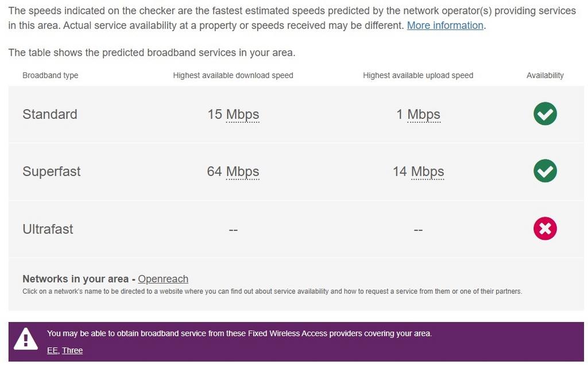Click the 1 Mbps upload abbreviation

tap(424, 114)
